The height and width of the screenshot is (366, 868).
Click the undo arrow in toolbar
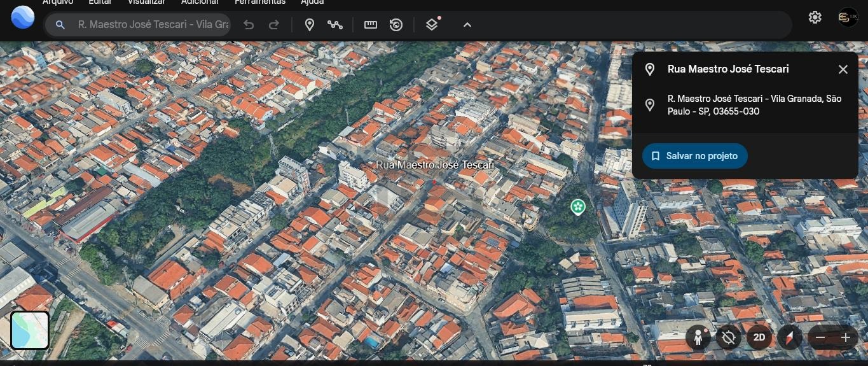tap(249, 25)
